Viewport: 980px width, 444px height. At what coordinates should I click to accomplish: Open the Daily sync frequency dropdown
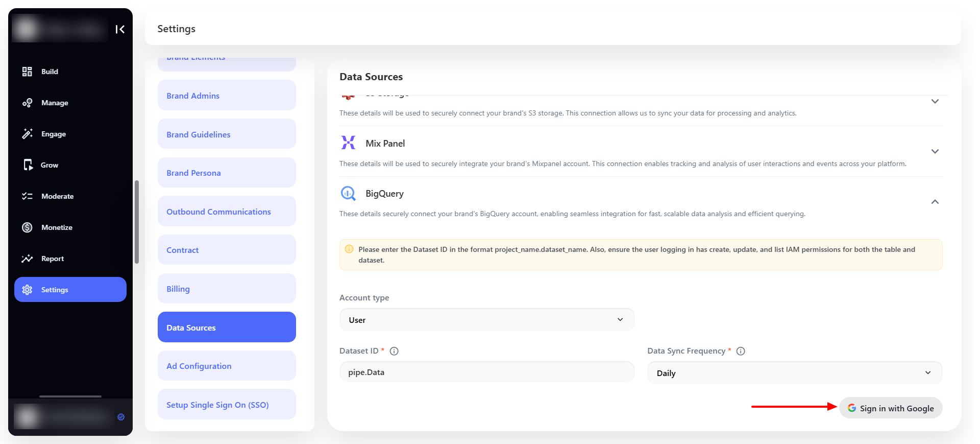pyautogui.click(x=795, y=373)
